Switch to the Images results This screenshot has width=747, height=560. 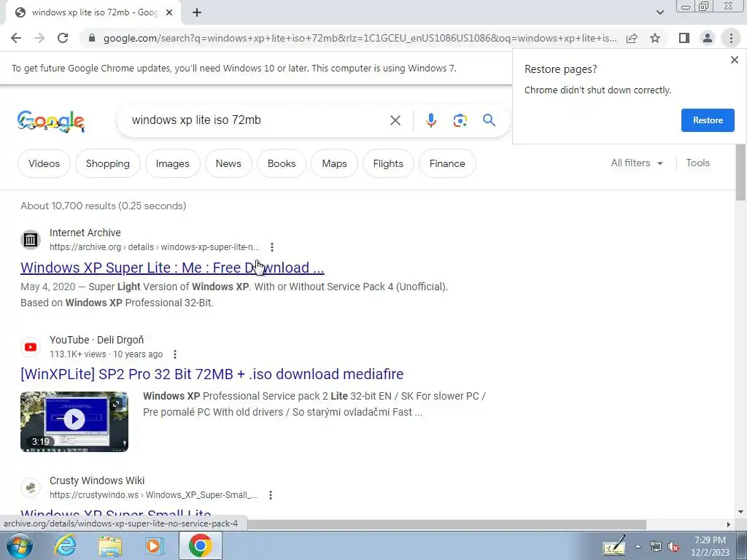pos(172,163)
